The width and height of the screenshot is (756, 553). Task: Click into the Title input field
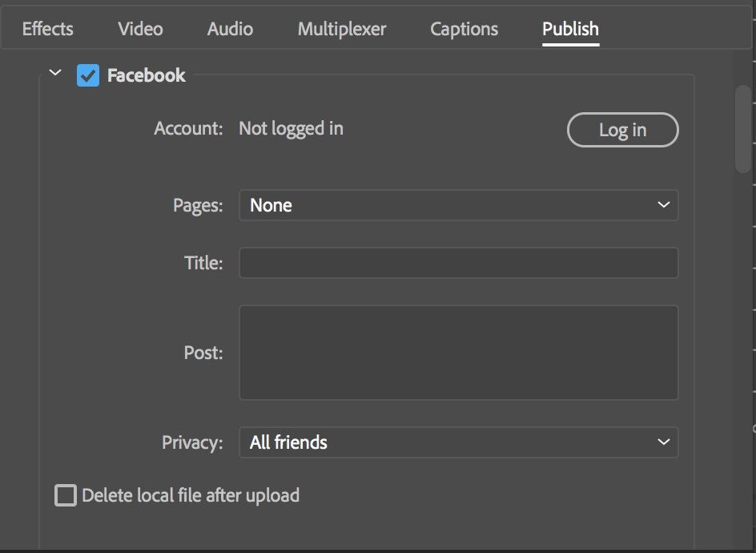coord(459,263)
